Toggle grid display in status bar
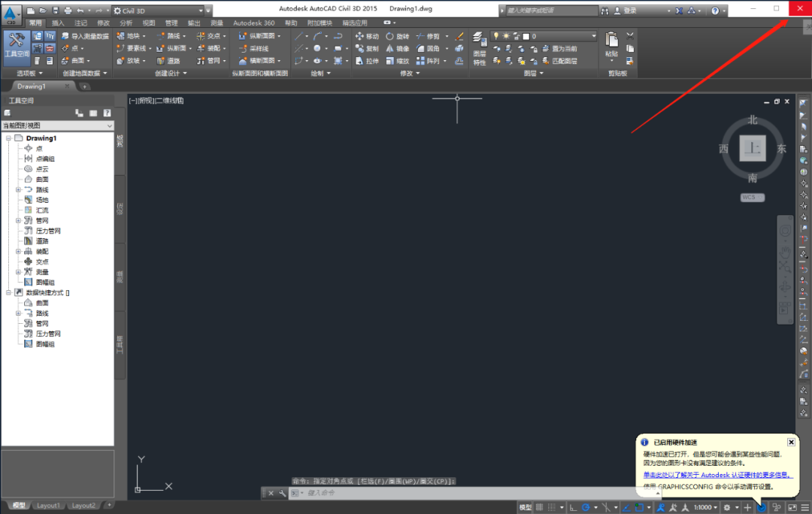Viewport: 812px width, 514px height. tap(540, 507)
